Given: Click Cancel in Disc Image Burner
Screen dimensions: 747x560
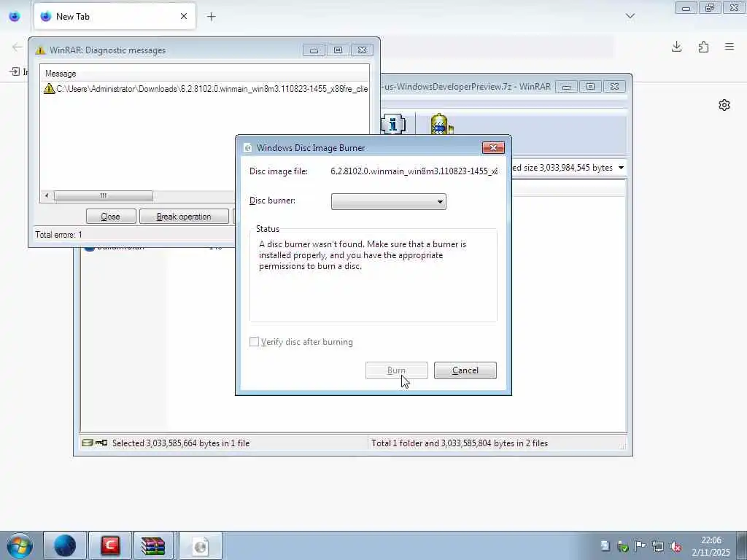Looking at the screenshot, I should click(x=465, y=370).
